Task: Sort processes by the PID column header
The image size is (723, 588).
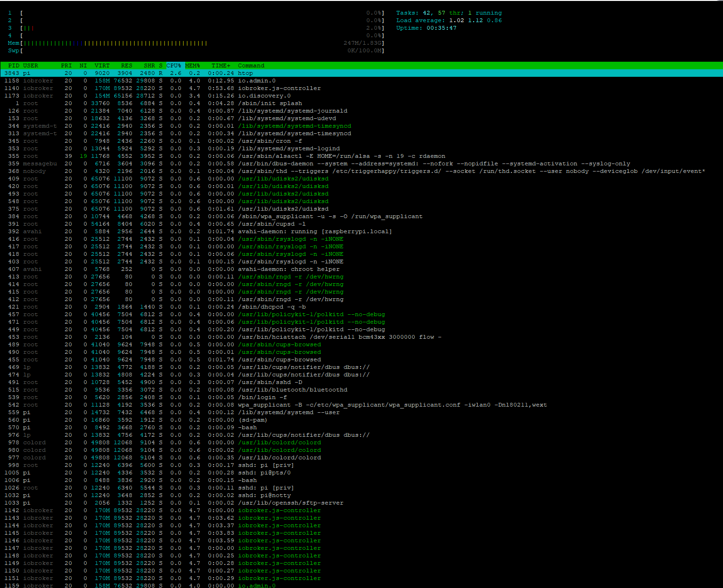Action: (x=14, y=65)
